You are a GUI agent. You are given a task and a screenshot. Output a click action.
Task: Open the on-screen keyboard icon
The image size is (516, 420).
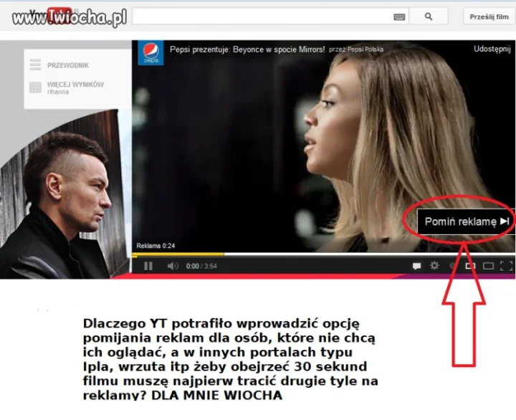(399, 16)
